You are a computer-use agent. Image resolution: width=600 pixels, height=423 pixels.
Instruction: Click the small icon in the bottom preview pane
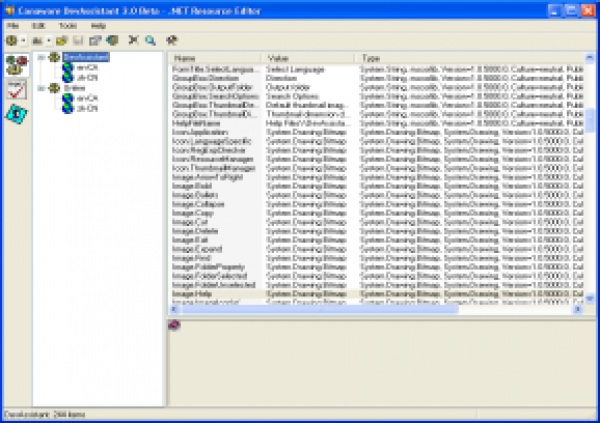coord(174,324)
